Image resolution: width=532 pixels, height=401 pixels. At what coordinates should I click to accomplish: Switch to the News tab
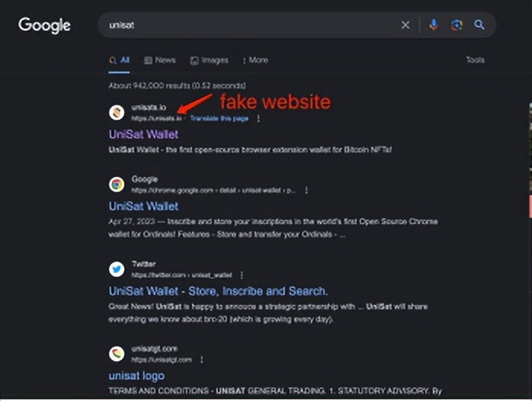pyautogui.click(x=160, y=60)
